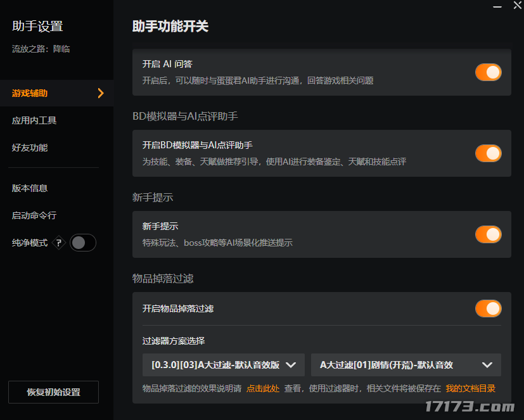The height and width of the screenshot is (420, 524).
Task: Click the 流放之路：降临 game name text
Action: point(41,49)
